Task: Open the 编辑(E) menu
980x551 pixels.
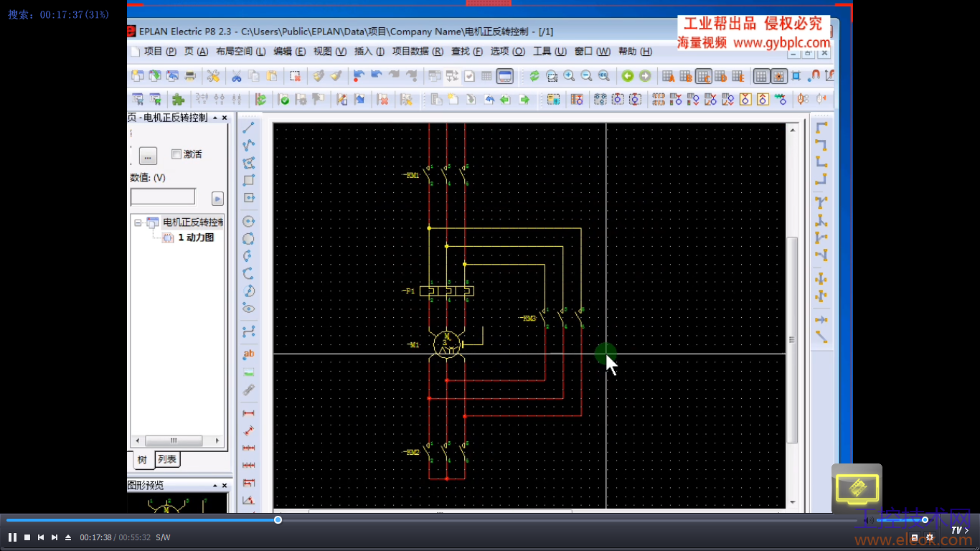Action: 290,52
